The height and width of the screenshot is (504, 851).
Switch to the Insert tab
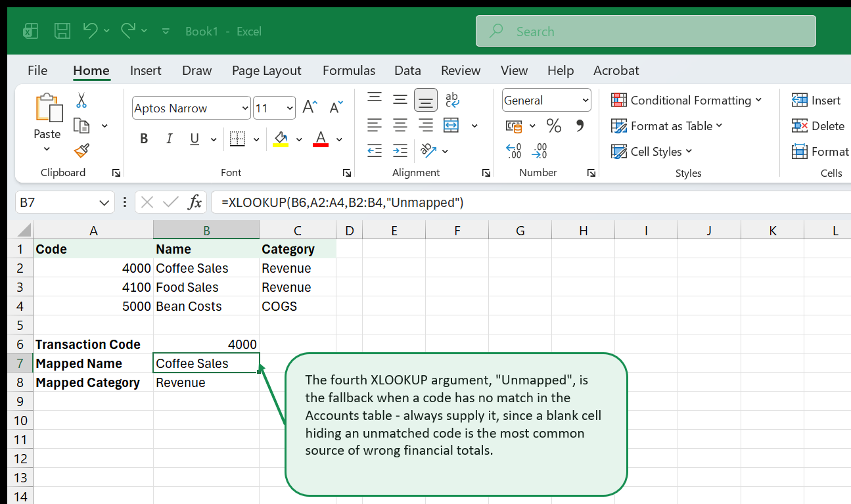pyautogui.click(x=146, y=70)
